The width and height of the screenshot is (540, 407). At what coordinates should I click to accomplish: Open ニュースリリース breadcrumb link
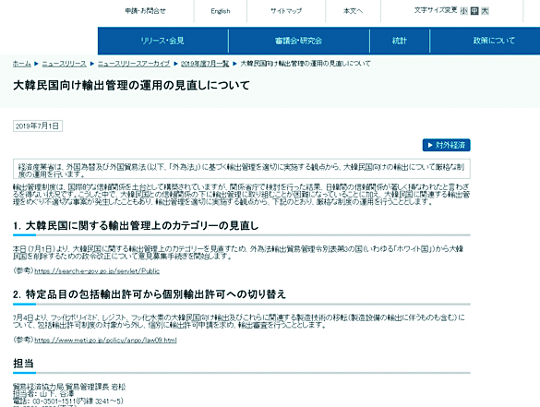click(x=64, y=64)
